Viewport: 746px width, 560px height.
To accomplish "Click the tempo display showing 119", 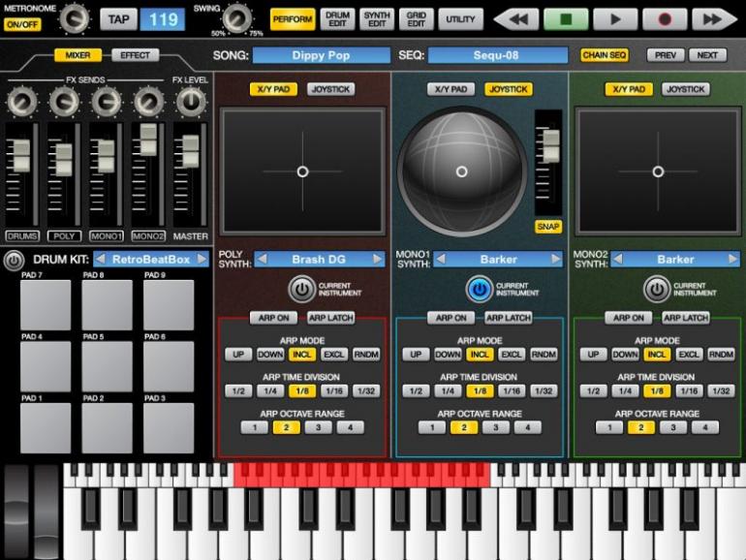I will point(163,19).
